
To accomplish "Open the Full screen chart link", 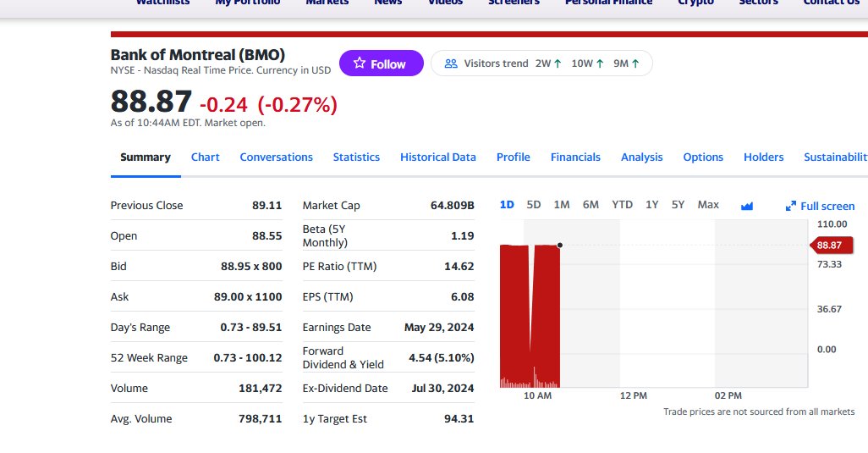I will [x=820, y=206].
